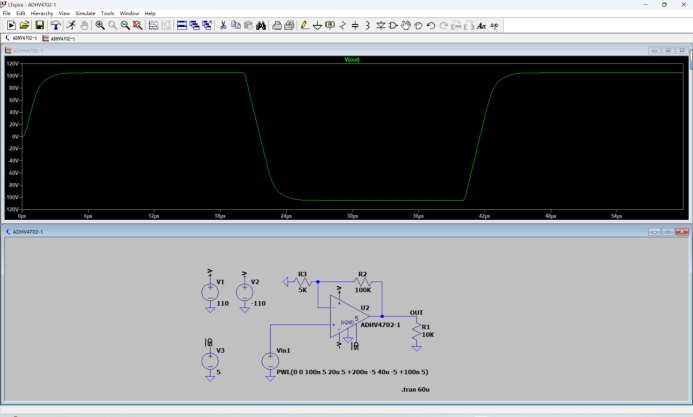This screenshot has height=417, width=693.
Task: Click the Save floppy disk icon
Action: [x=39, y=25]
